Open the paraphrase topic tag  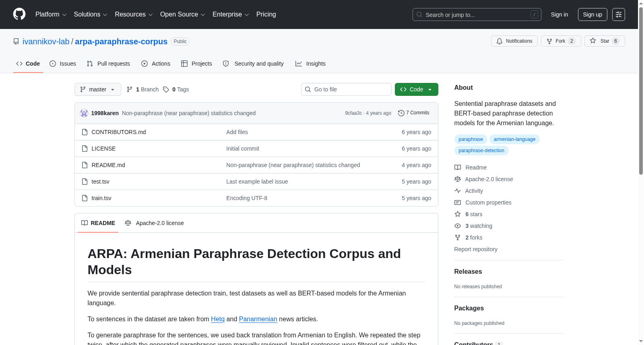471,139
